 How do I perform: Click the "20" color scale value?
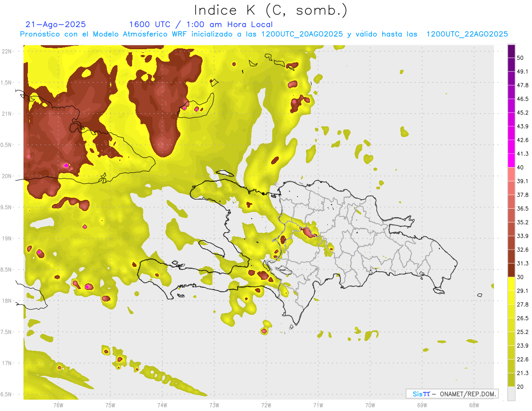point(521,387)
